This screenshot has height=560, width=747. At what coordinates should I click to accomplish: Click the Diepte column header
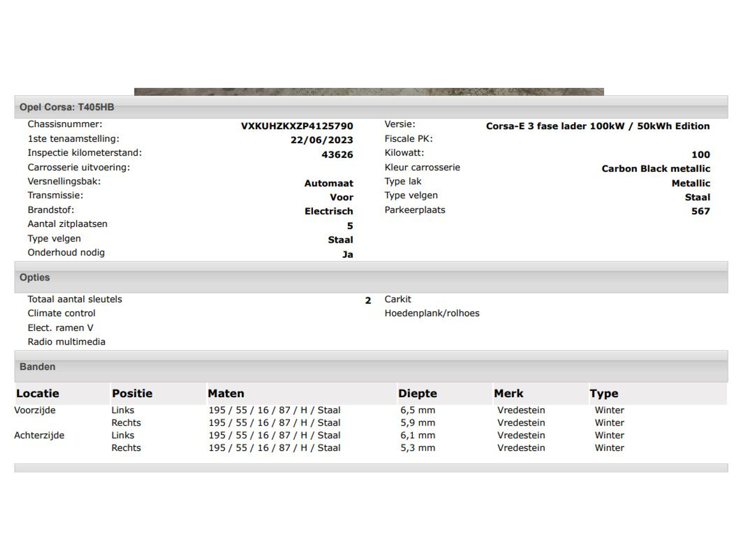(x=417, y=393)
